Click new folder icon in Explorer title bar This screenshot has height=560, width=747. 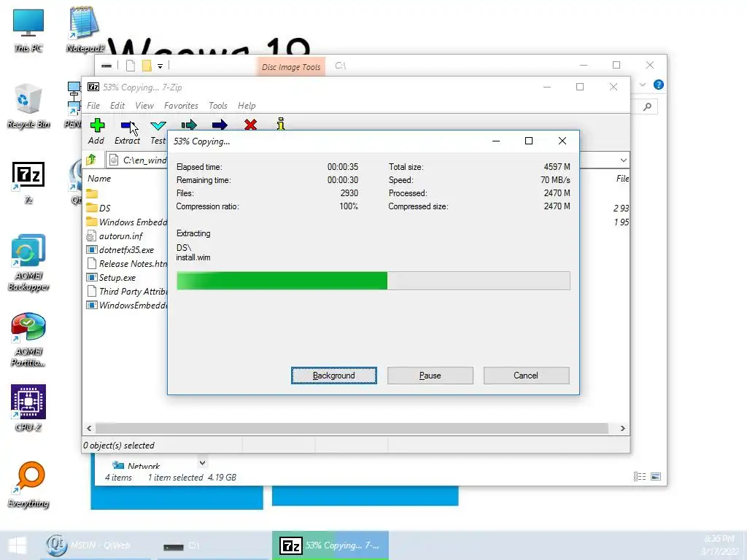(147, 66)
